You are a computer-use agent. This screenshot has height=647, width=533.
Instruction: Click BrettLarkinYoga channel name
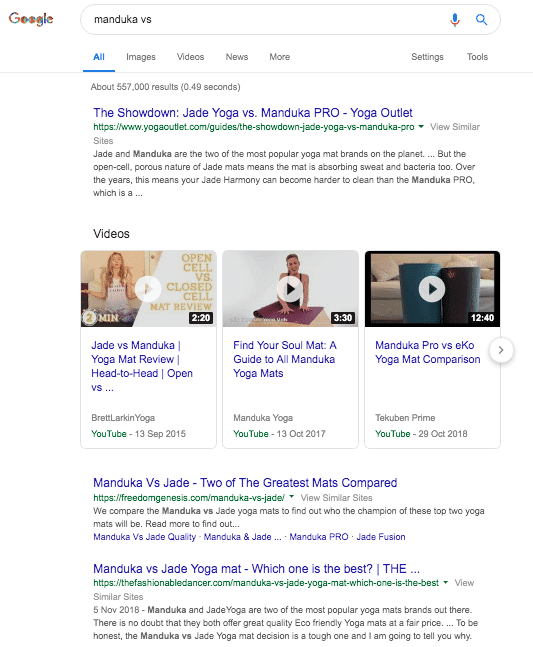pyautogui.click(x=123, y=418)
